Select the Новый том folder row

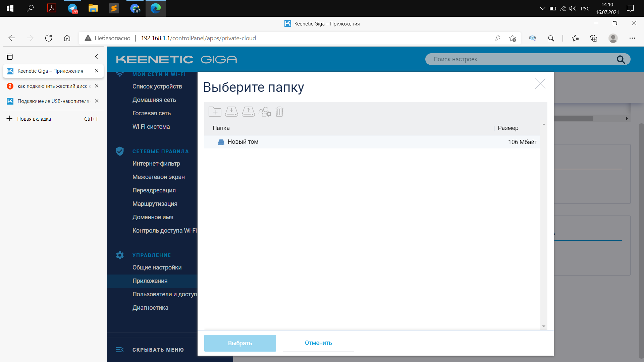(372, 142)
